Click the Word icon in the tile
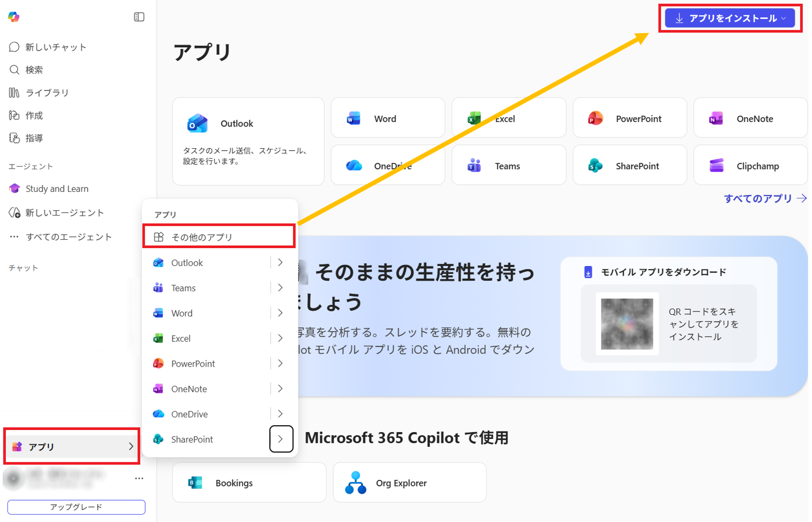Image resolution: width=812 pixels, height=522 pixels. coord(353,119)
